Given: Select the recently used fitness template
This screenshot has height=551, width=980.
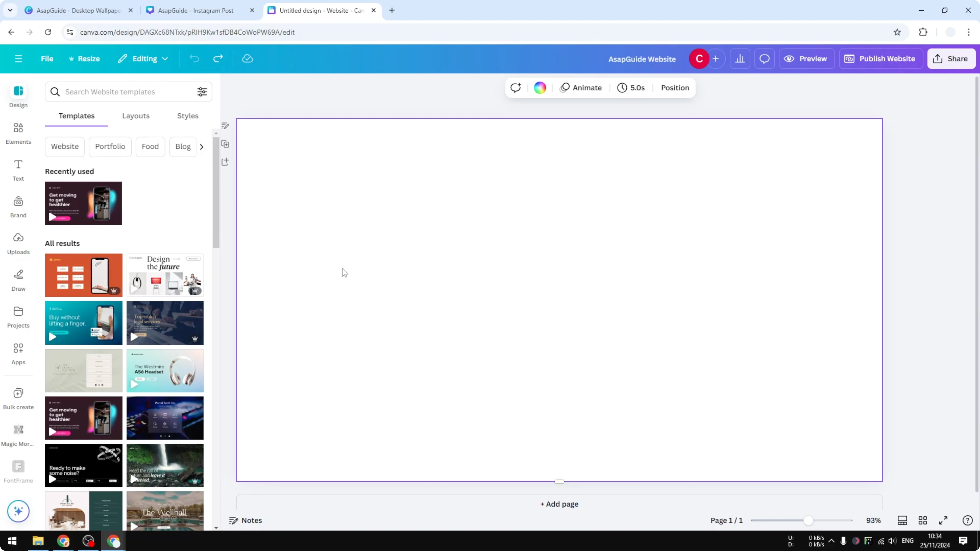Looking at the screenshot, I should (83, 203).
